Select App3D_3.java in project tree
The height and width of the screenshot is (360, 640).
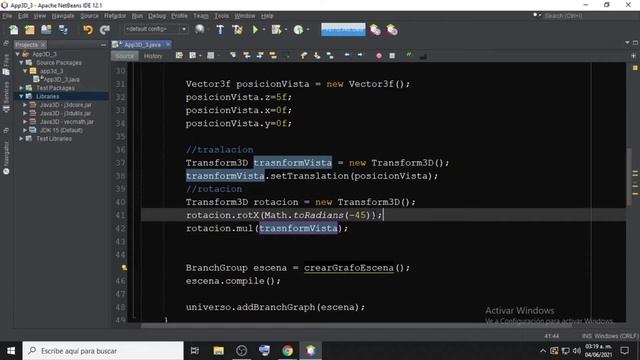pos(61,79)
